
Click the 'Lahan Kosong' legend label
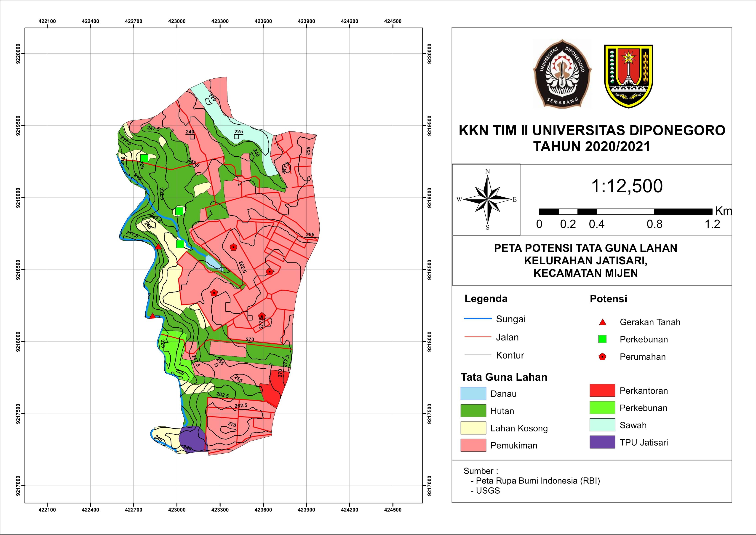click(519, 428)
